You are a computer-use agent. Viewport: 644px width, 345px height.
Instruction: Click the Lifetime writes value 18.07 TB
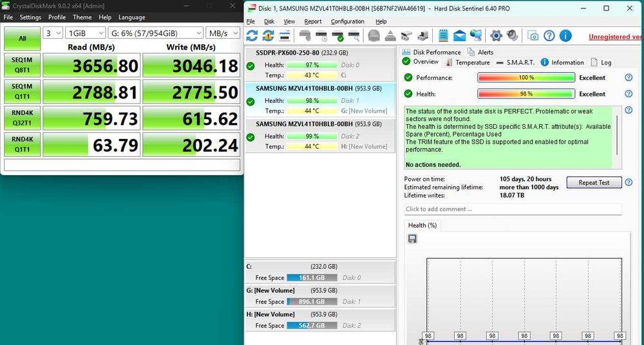[512, 196]
